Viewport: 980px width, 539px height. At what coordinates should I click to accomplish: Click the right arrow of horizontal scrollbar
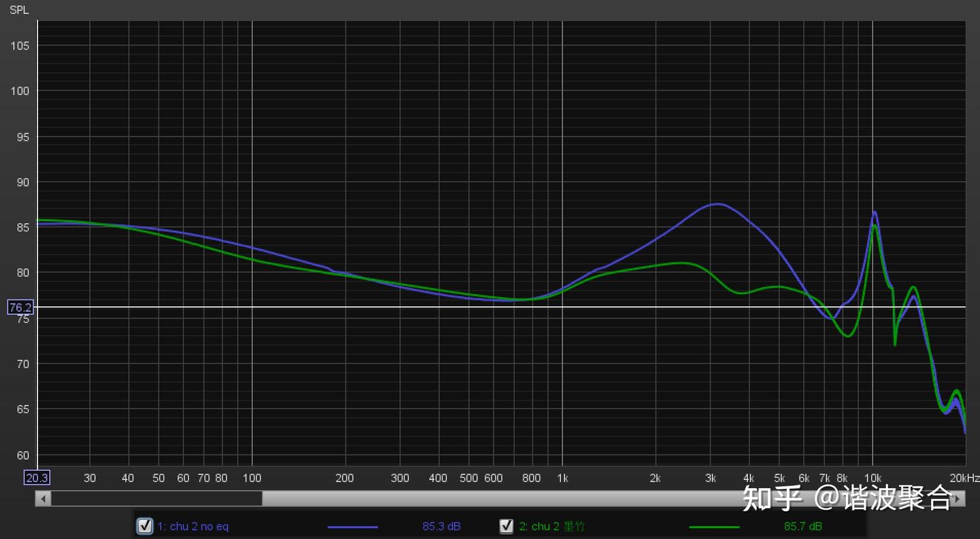point(958,499)
